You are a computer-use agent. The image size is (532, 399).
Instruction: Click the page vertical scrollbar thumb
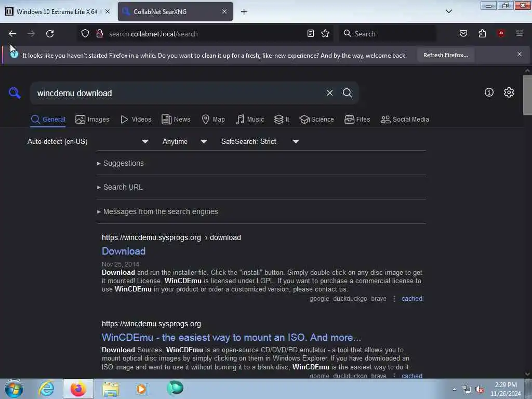coord(527,95)
